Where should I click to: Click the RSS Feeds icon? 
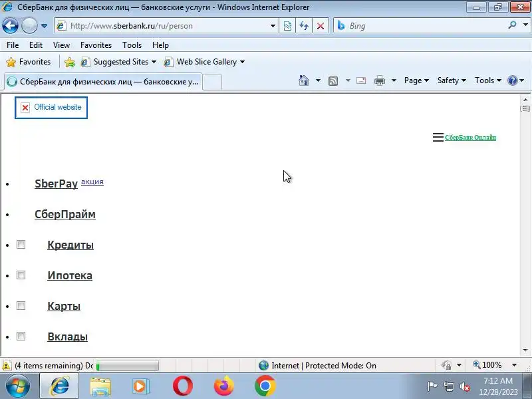pyautogui.click(x=333, y=80)
